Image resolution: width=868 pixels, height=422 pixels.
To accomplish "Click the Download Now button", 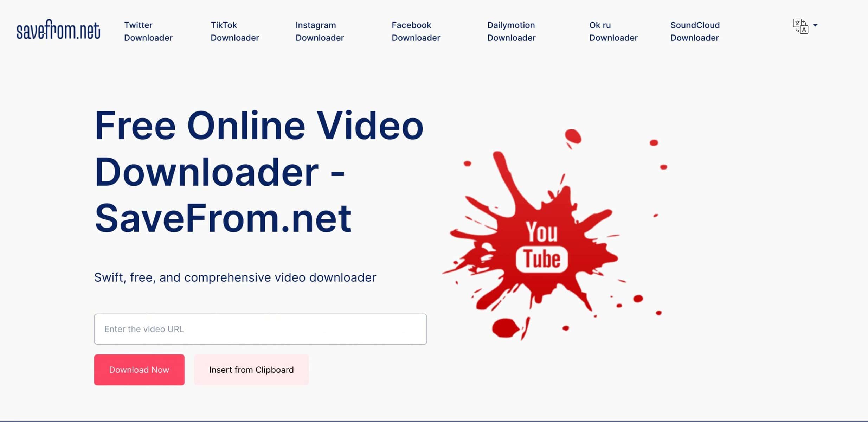I will pyautogui.click(x=139, y=370).
